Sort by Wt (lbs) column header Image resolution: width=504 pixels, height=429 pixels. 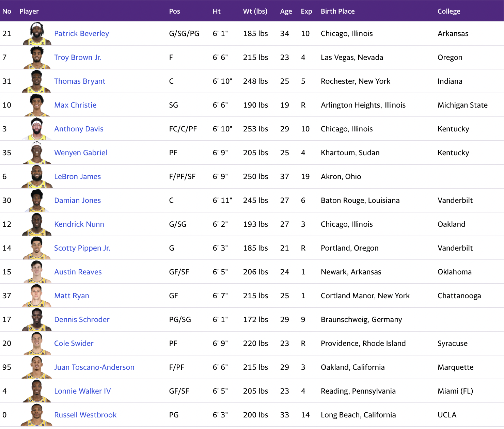point(255,11)
